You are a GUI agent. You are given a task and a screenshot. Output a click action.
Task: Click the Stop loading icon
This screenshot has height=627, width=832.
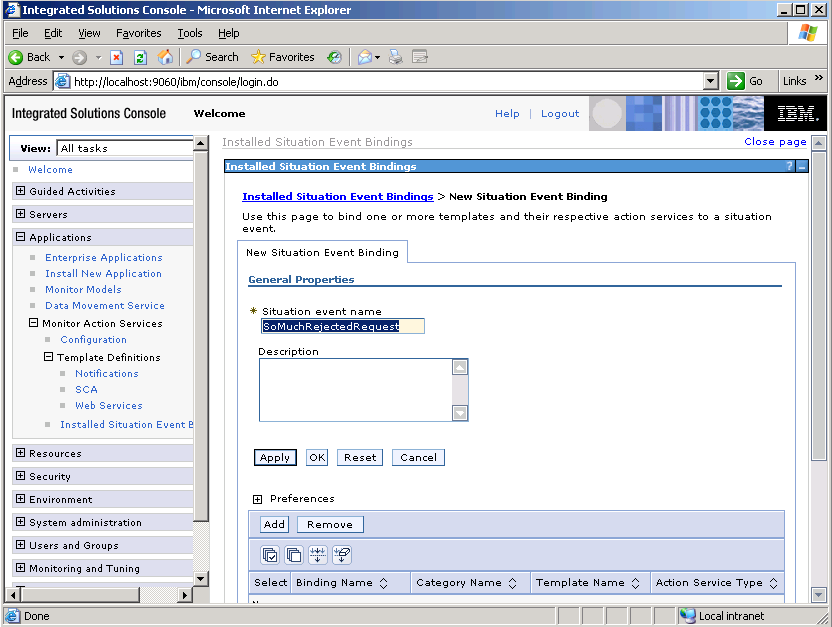117,57
